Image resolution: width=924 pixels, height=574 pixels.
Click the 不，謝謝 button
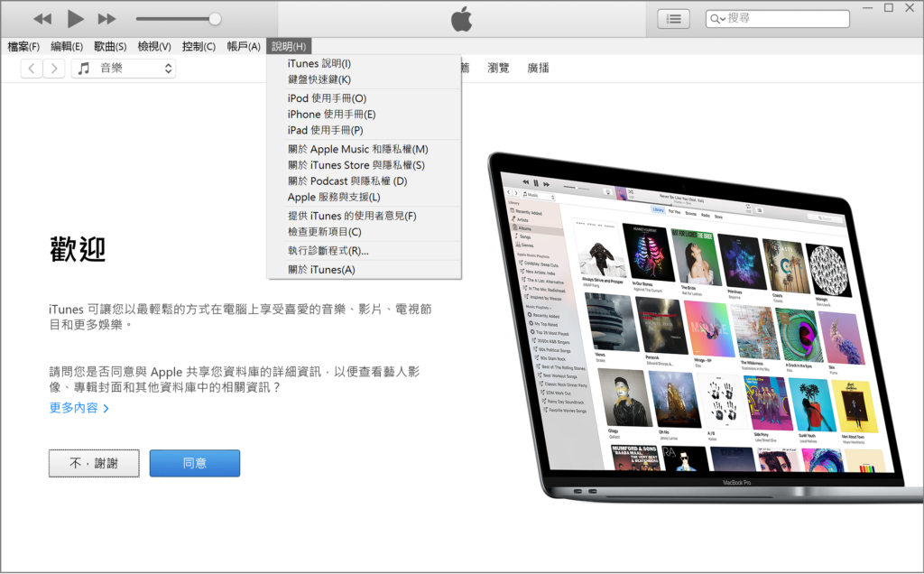pyautogui.click(x=94, y=463)
